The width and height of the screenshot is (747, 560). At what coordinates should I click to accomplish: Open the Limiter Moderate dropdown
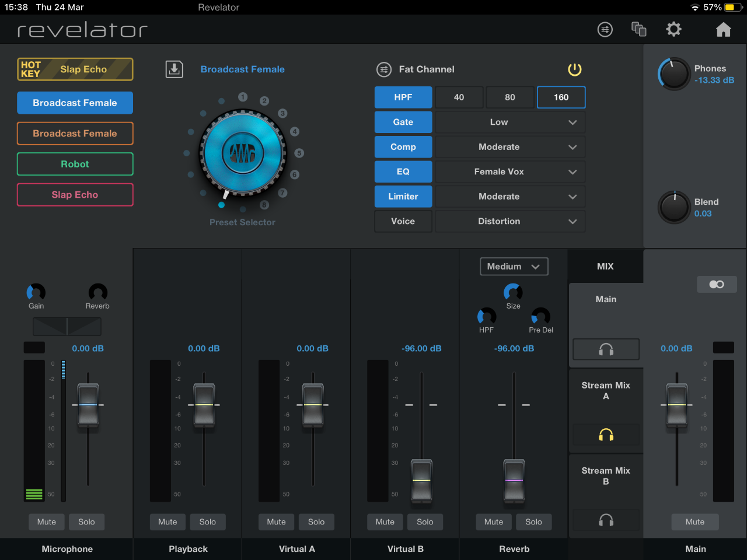[510, 197]
